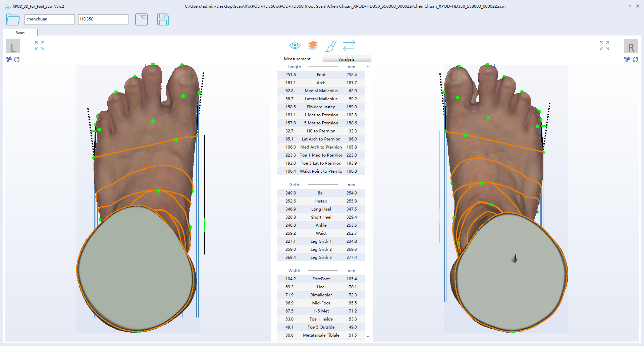Click the scissors cut icon under L button

coord(9,59)
